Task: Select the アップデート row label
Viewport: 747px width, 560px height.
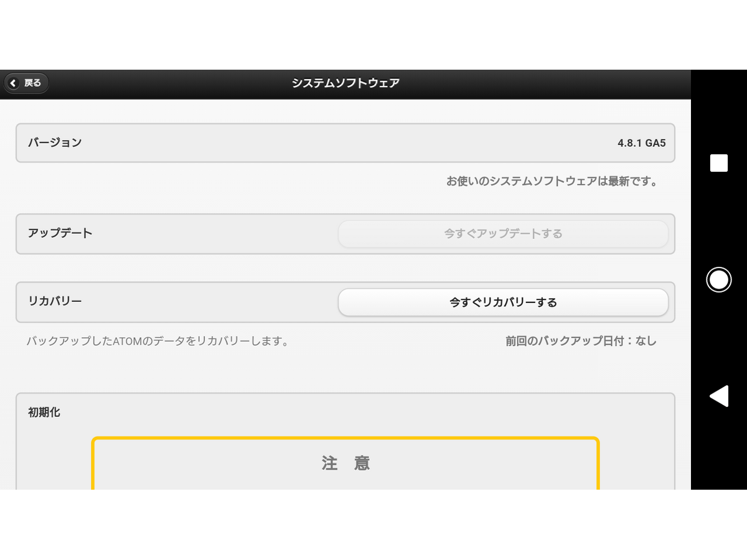Action: [60, 233]
